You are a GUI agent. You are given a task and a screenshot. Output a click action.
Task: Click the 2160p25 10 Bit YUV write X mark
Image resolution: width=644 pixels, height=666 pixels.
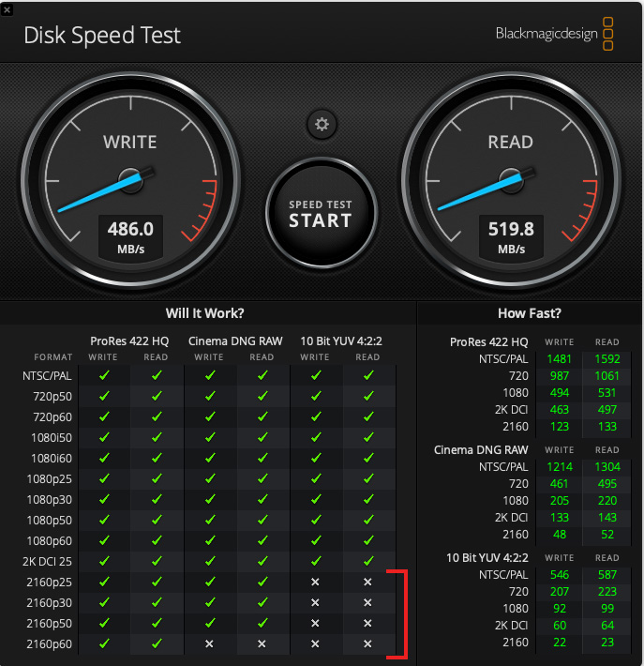(x=315, y=582)
